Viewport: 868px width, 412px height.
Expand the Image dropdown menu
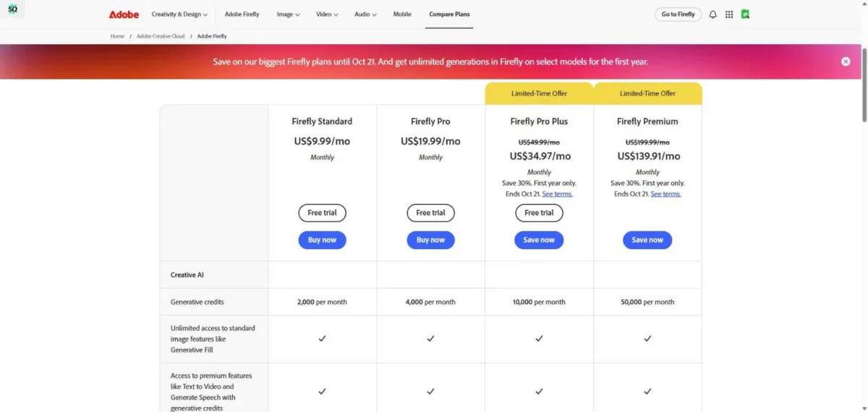288,14
